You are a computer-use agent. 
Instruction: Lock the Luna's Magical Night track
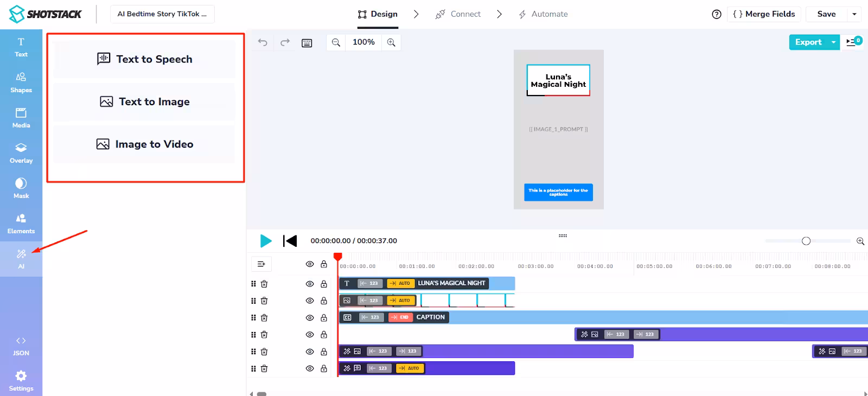click(x=324, y=284)
